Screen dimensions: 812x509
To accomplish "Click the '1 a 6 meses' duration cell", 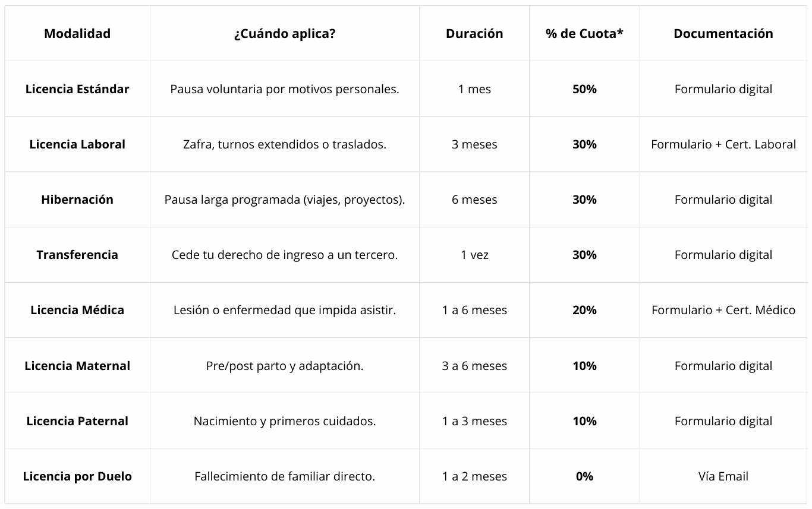I will coord(474,310).
